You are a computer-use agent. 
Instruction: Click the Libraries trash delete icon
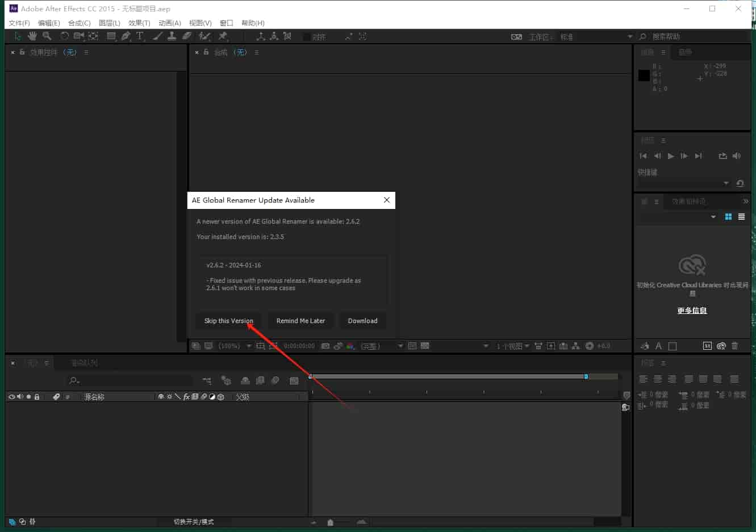coord(734,346)
